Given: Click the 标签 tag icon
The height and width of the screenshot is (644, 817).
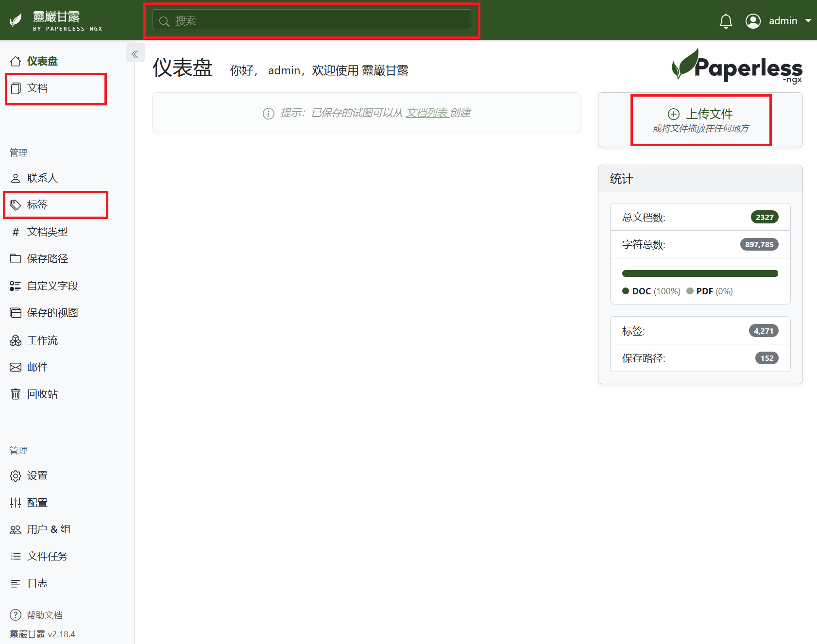Looking at the screenshot, I should [x=16, y=205].
